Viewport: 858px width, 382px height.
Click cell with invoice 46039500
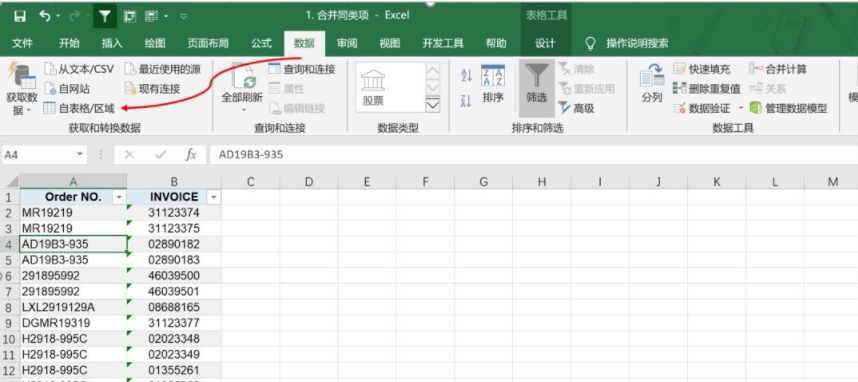click(x=174, y=275)
